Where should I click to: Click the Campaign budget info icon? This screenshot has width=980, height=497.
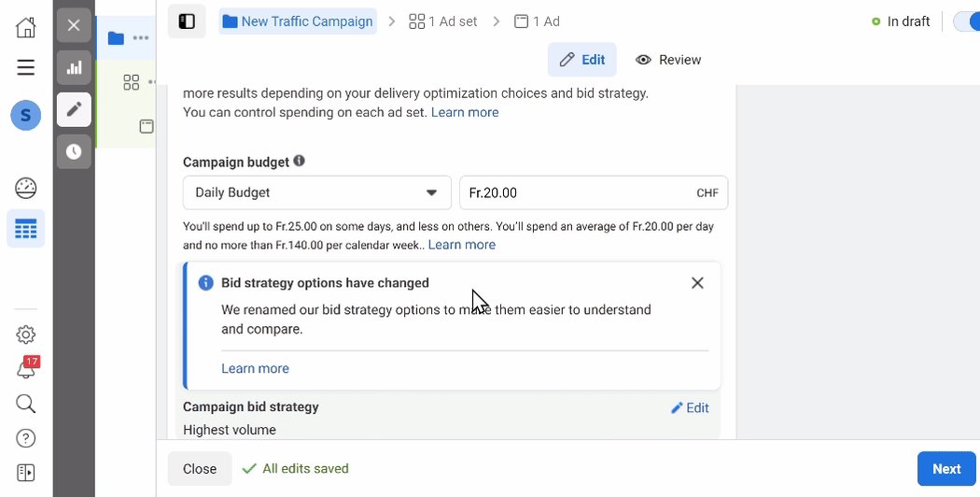pyautogui.click(x=300, y=161)
